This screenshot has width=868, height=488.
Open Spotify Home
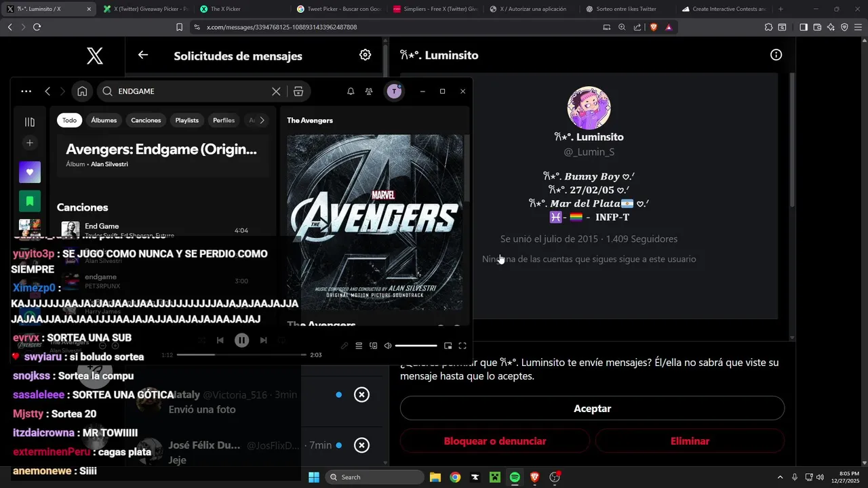click(82, 91)
